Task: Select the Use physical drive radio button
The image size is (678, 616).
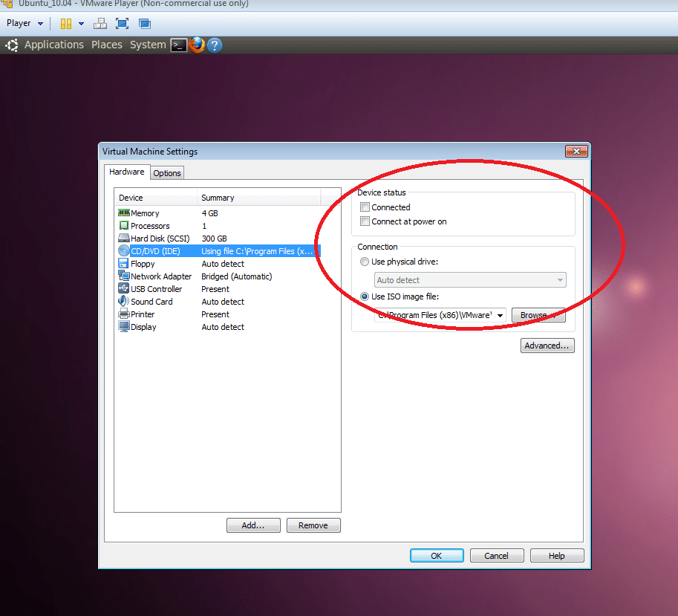Action: [365, 262]
